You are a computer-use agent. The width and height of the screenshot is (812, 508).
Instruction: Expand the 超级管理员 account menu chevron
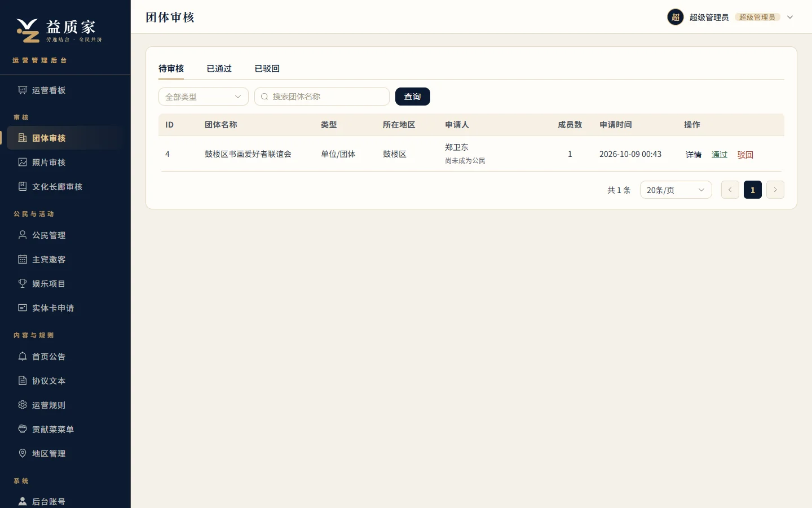coord(790,17)
